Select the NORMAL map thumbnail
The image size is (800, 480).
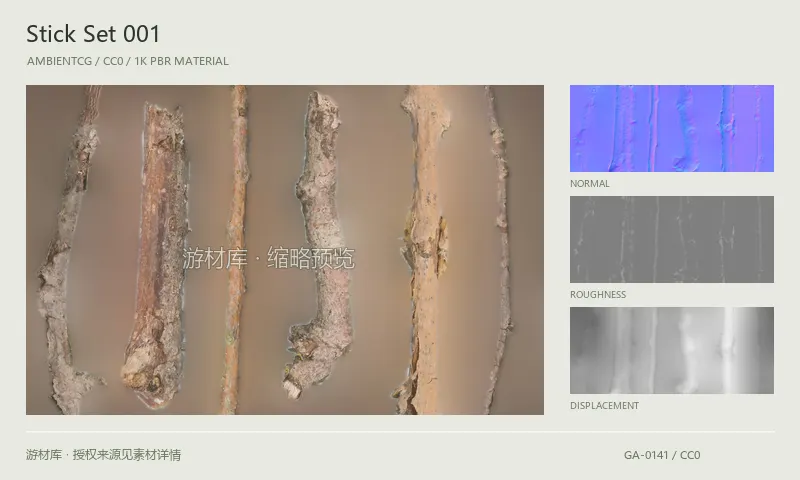click(671, 128)
